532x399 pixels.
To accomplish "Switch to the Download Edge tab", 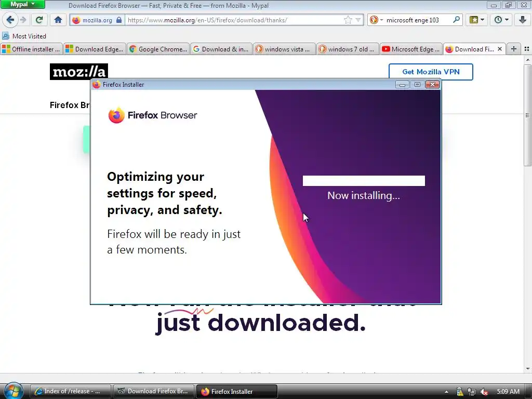I will click(x=95, y=49).
